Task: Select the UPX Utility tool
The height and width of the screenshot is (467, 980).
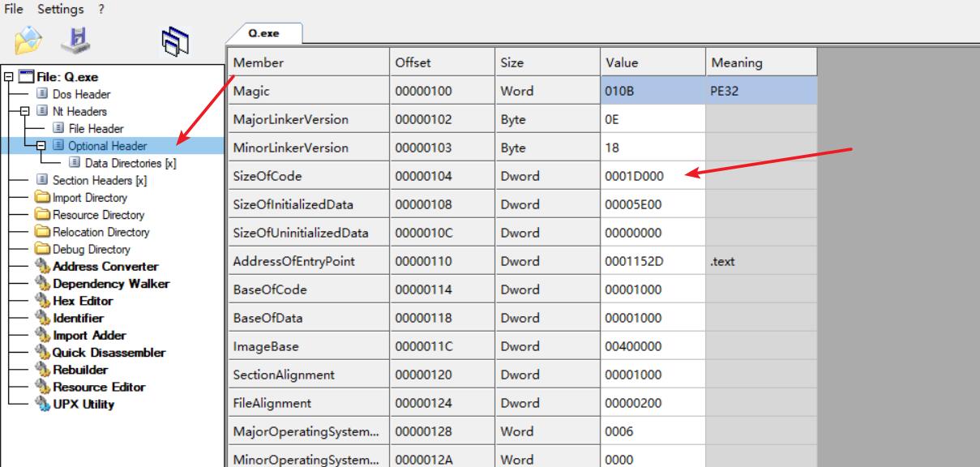Action: click(x=83, y=404)
